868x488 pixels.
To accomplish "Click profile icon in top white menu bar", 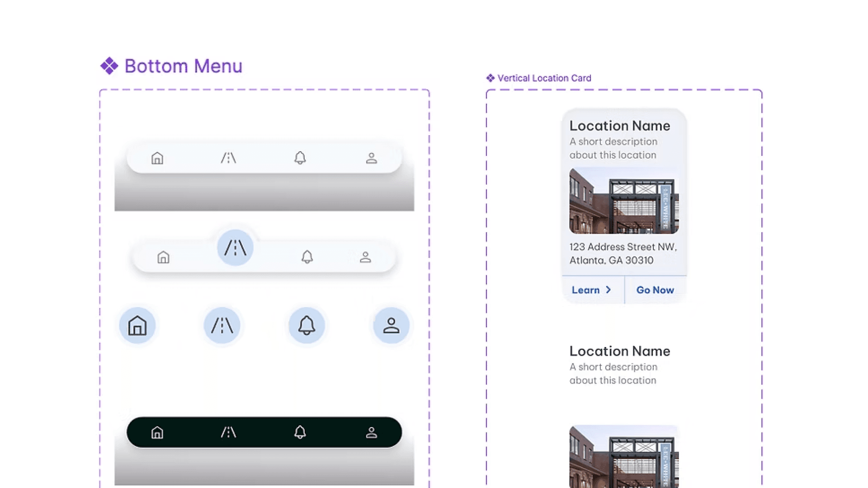I will pos(372,158).
